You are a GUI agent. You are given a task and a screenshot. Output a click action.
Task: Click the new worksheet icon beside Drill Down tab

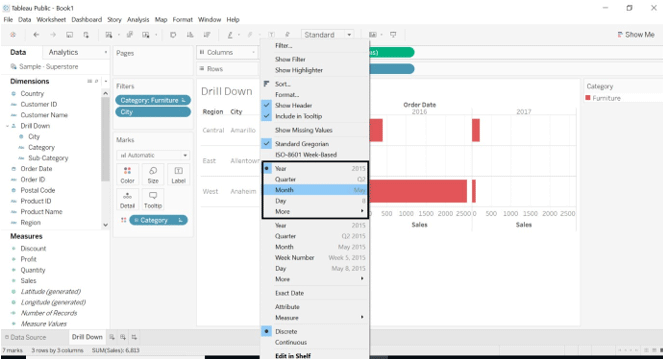tap(112, 337)
